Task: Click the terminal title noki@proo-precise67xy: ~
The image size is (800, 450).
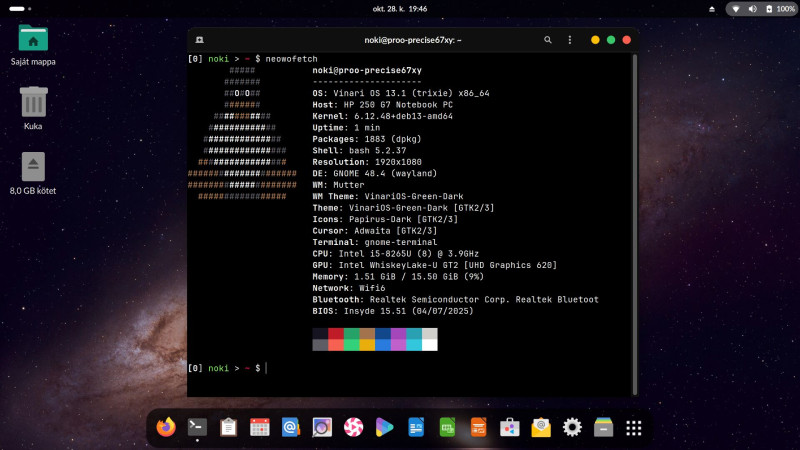Action: coord(413,40)
